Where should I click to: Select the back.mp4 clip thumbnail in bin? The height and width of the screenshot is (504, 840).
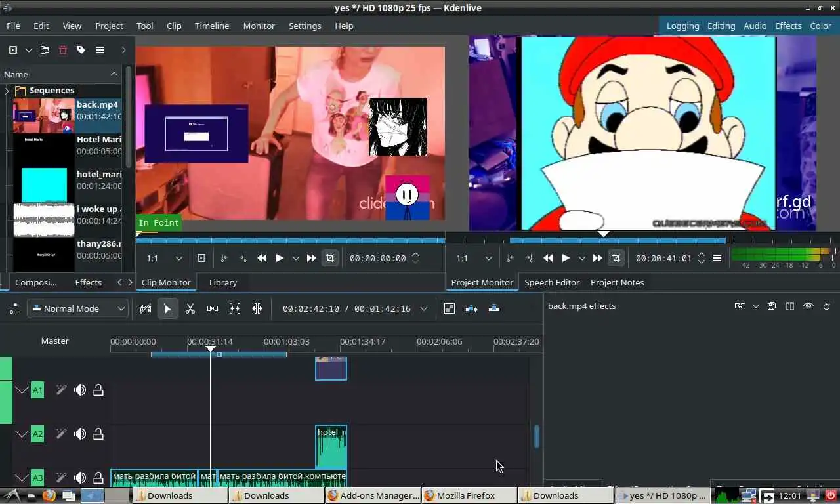[x=44, y=115]
